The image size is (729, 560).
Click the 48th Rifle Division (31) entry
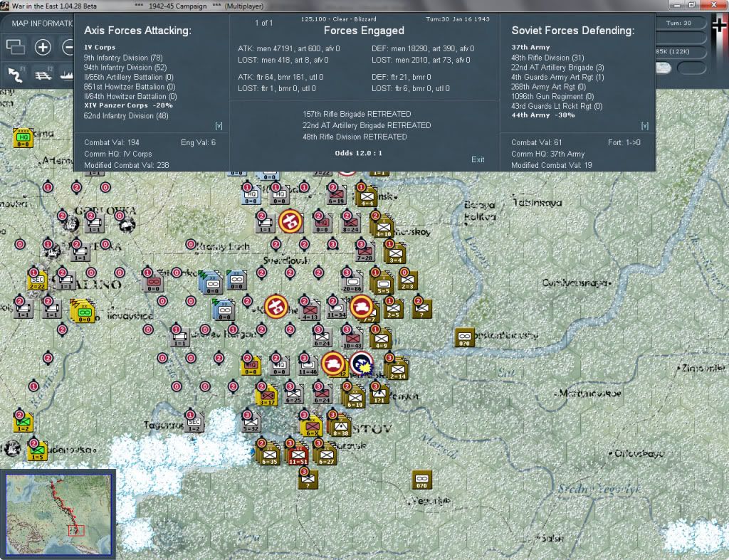point(547,58)
